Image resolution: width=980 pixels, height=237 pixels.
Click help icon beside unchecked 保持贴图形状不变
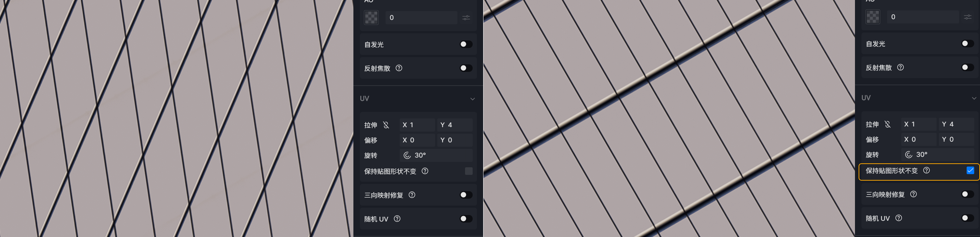click(425, 171)
